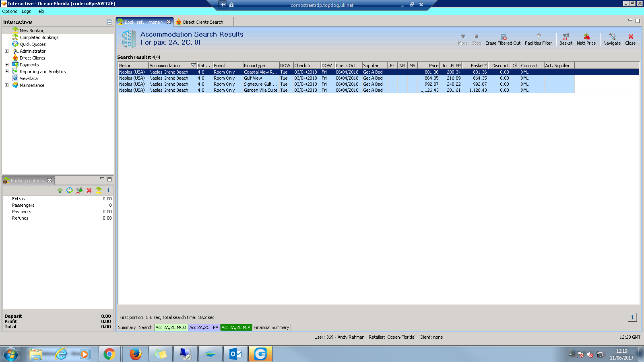Image resolution: width=644 pixels, height=362 pixels.
Task: Open Remote Desktop Connection taskbar icon
Action: (185, 354)
